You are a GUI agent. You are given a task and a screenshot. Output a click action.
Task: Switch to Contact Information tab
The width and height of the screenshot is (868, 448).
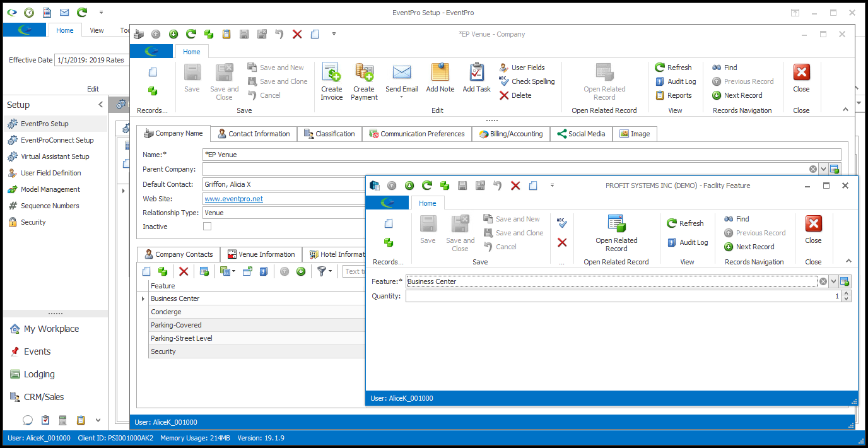[x=254, y=134]
